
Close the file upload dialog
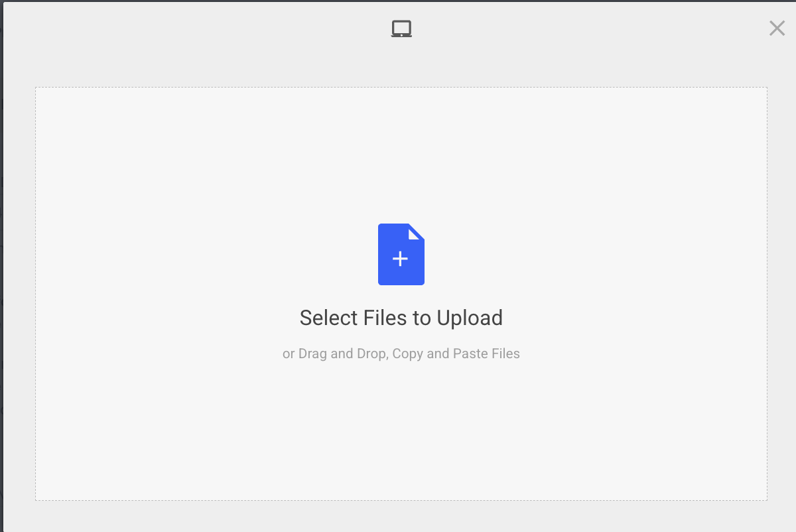[777, 28]
